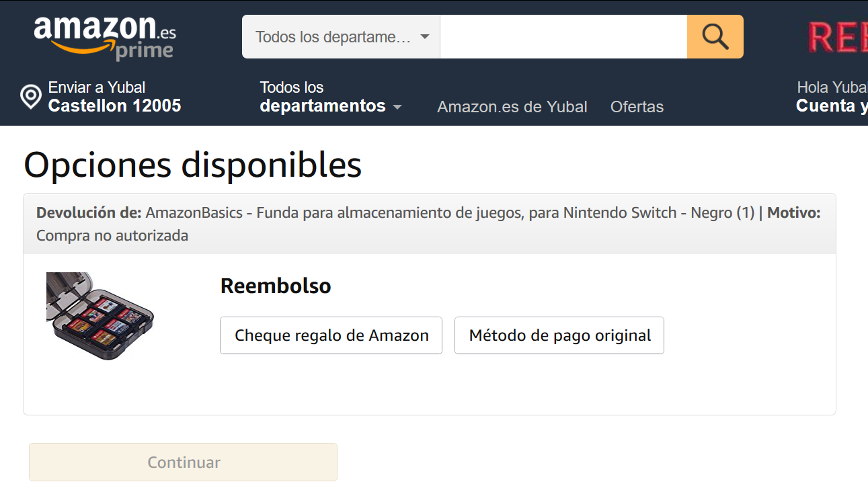Select the Cheque regalo de Amazon refund option

pyautogui.click(x=331, y=335)
